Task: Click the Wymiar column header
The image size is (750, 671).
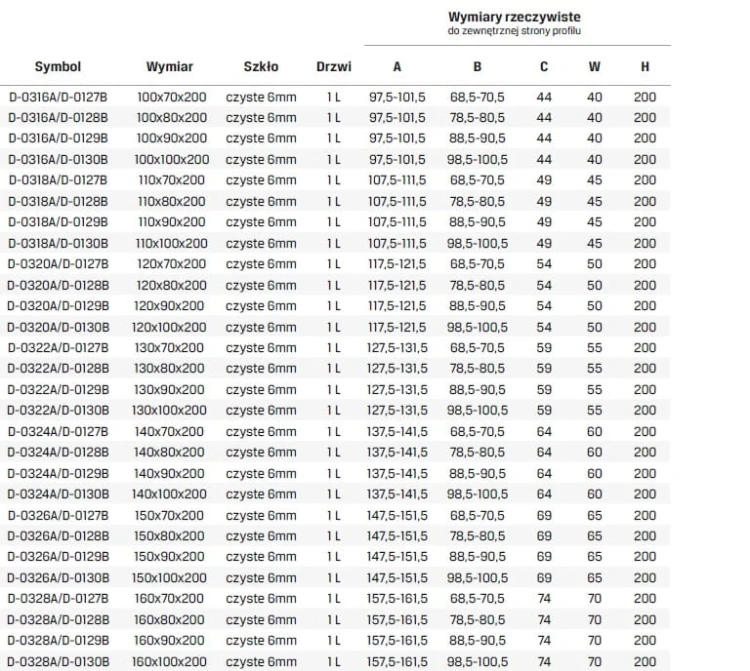Action: 170,66
